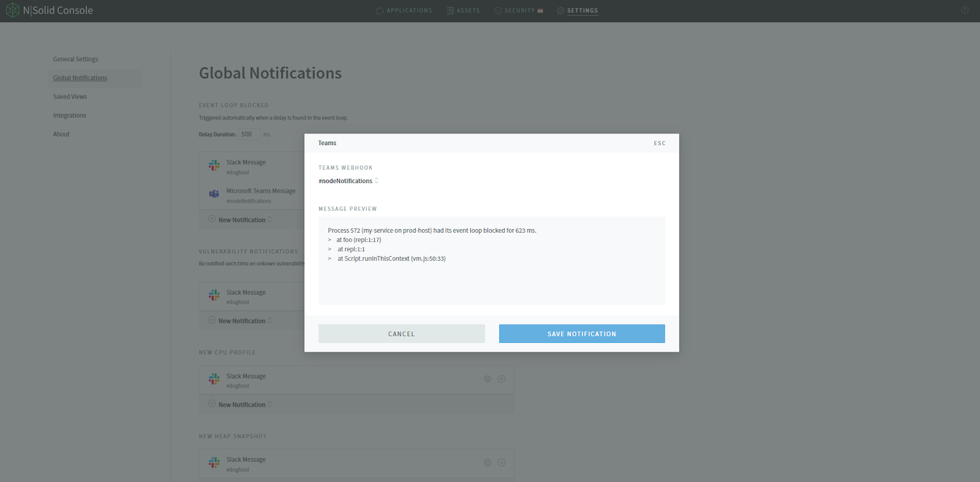Click 'at foo (repl:1:17)' preview line
980x482 pixels.
[x=358, y=240]
